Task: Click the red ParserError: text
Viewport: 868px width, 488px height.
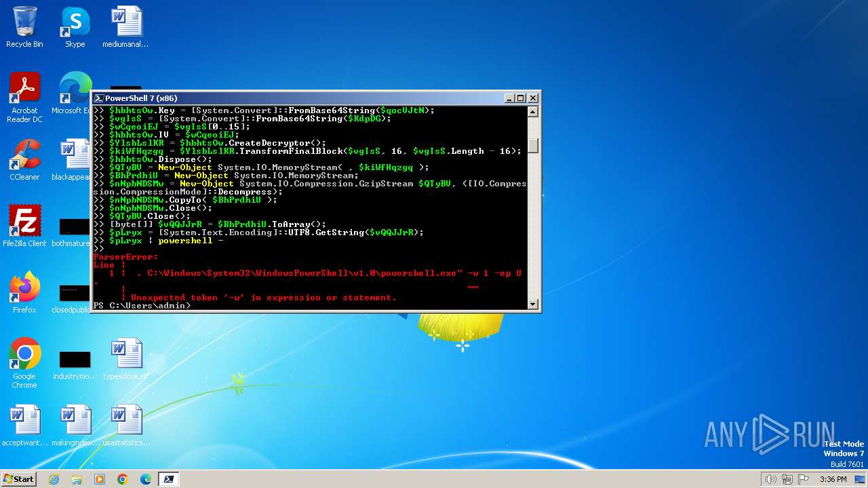Action: click(125, 257)
